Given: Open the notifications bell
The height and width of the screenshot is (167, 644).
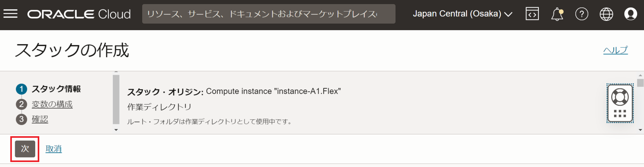Looking at the screenshot, I should (557, 14).
